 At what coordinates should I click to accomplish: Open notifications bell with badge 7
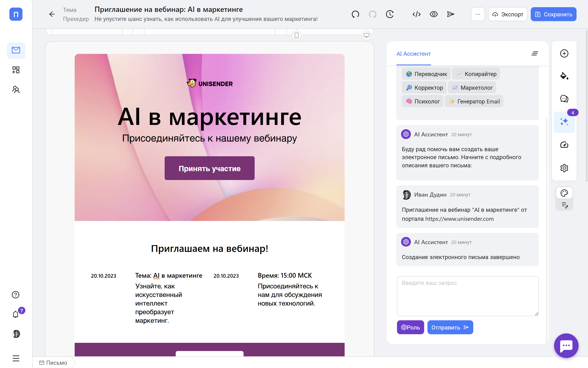16,314
